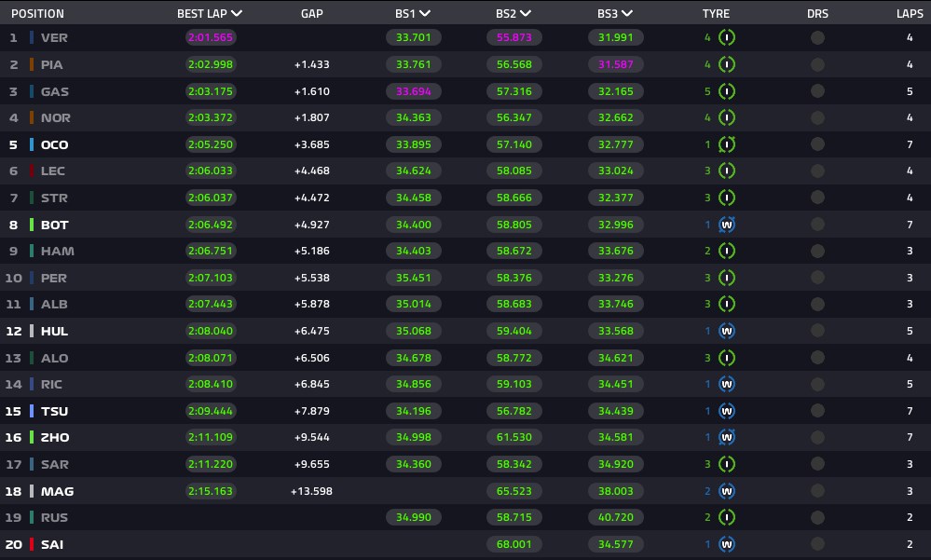Click Tsunoda's wet tyre icon
931x560 pixels.
727,411
